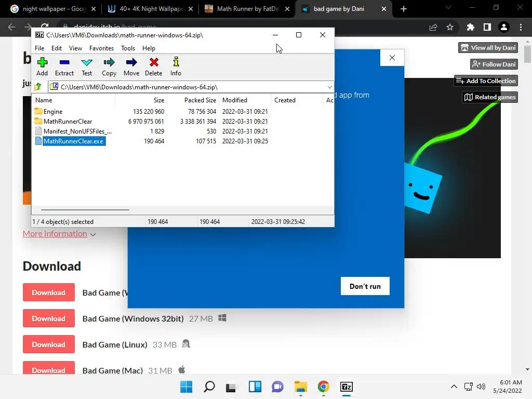Open Chat app on taskbar
This screenshot has height=399, width=532.
[277, 387]
